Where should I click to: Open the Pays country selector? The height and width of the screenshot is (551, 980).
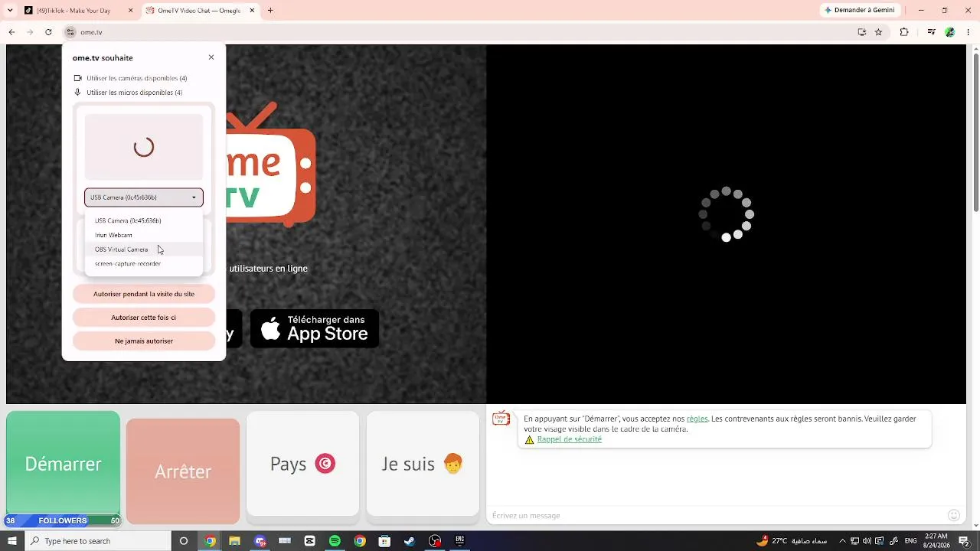(302, 464)
